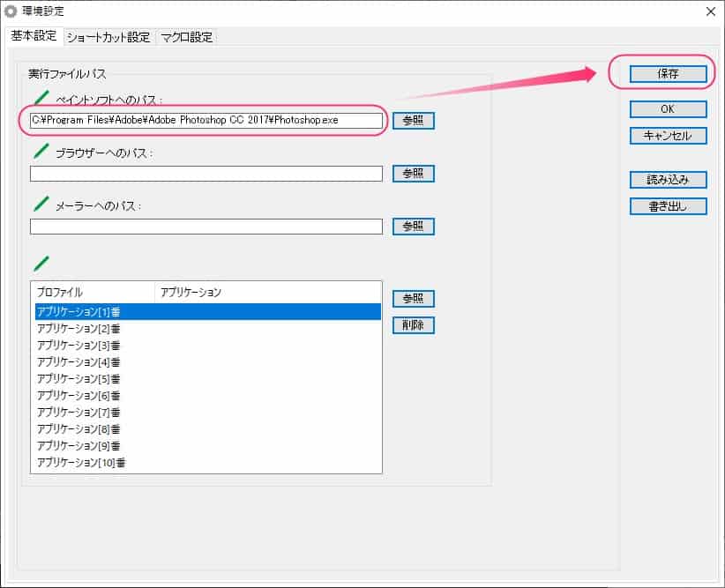This screenshot has width=725, height=588.
Task: Click the green pen icon beside ブラウザーへのパス
Action: [x=41, y=151]
